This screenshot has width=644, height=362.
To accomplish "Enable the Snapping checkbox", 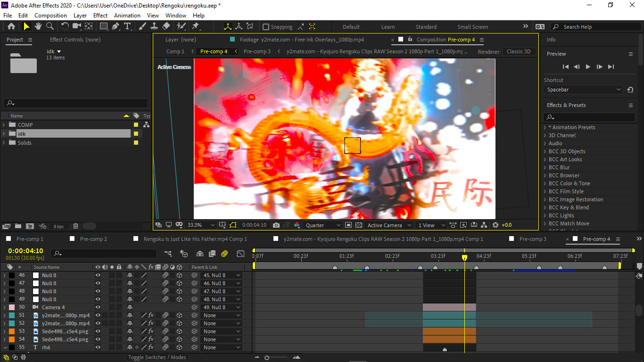I will (266, 27).
